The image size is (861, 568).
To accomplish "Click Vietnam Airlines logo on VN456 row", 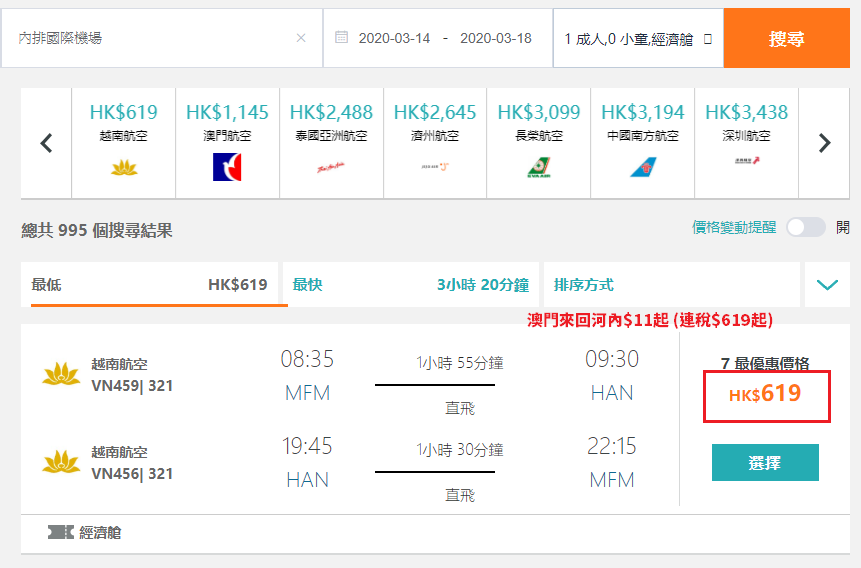I will tap(61, 462).
